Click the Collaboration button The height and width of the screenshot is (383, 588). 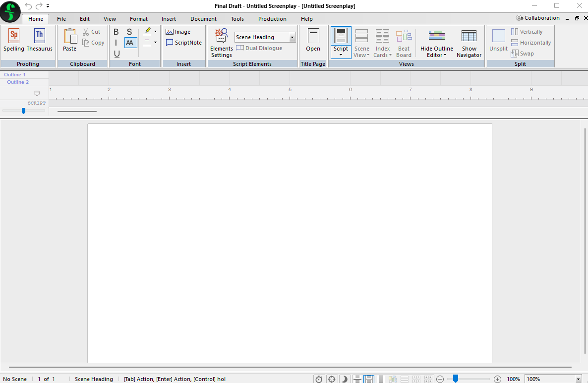point(538,18)
